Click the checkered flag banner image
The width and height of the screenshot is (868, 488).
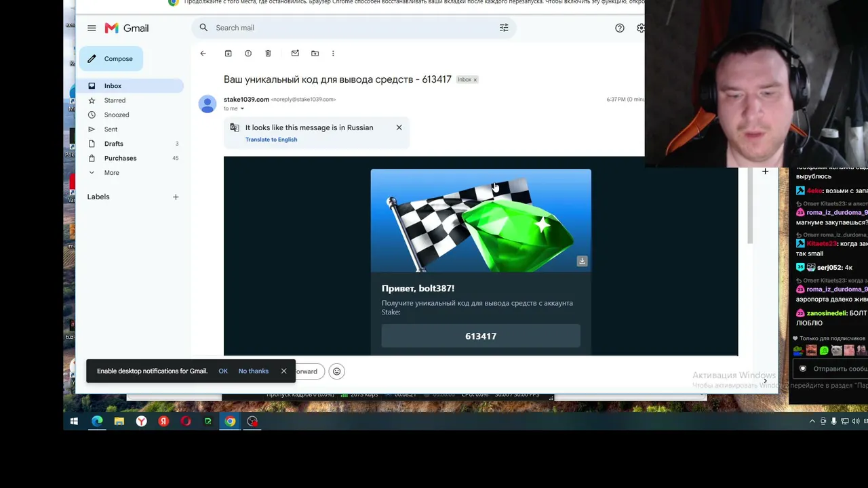[481, 220]
